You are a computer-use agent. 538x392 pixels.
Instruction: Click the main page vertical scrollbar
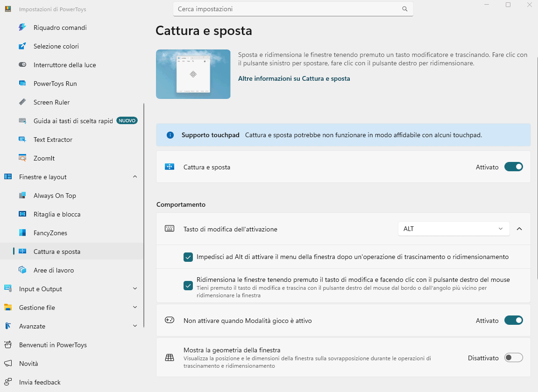pyautogui.click(x=537, y=168)
